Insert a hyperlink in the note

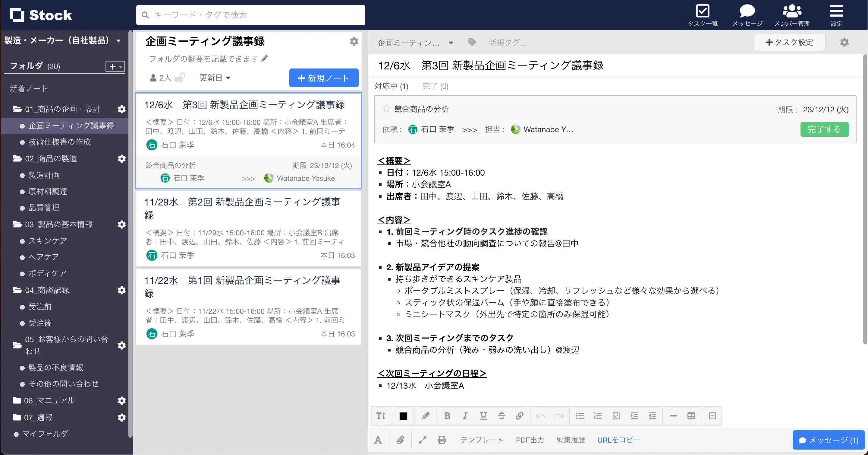(519, 416)
